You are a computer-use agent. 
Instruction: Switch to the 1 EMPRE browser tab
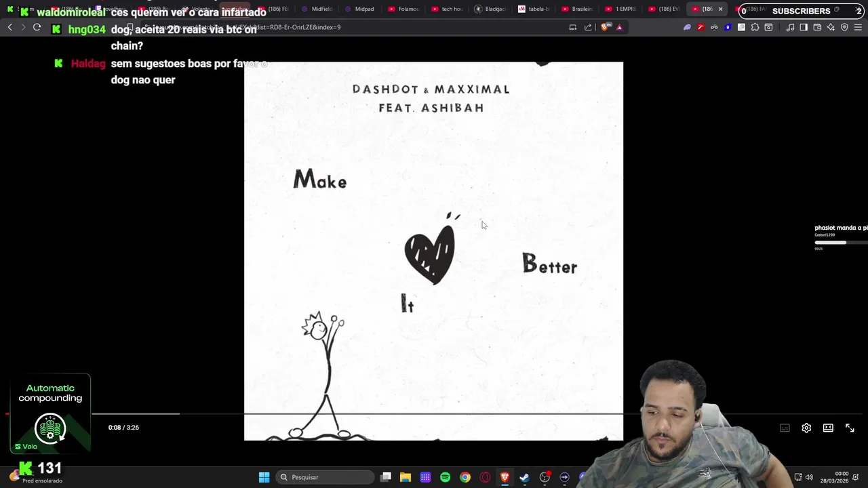(620, 9)
